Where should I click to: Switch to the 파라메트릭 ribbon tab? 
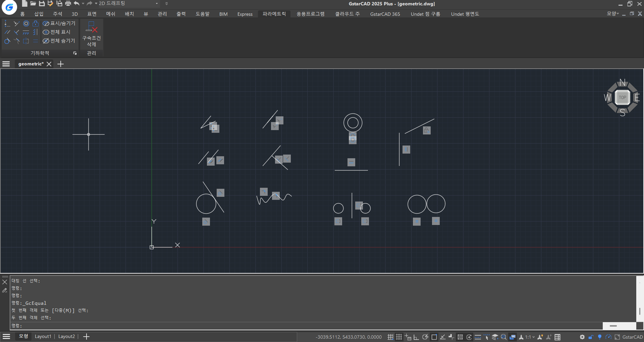tap(274, 14)
